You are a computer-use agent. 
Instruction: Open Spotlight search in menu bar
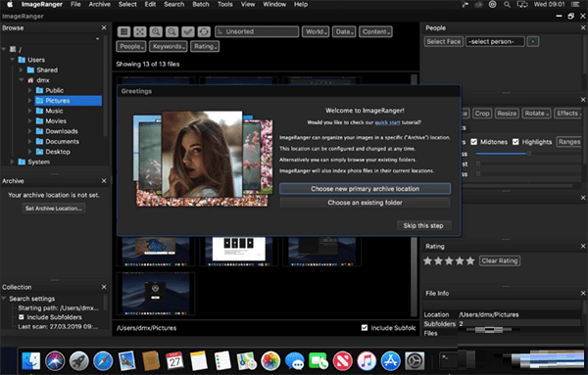coord(507,5)
